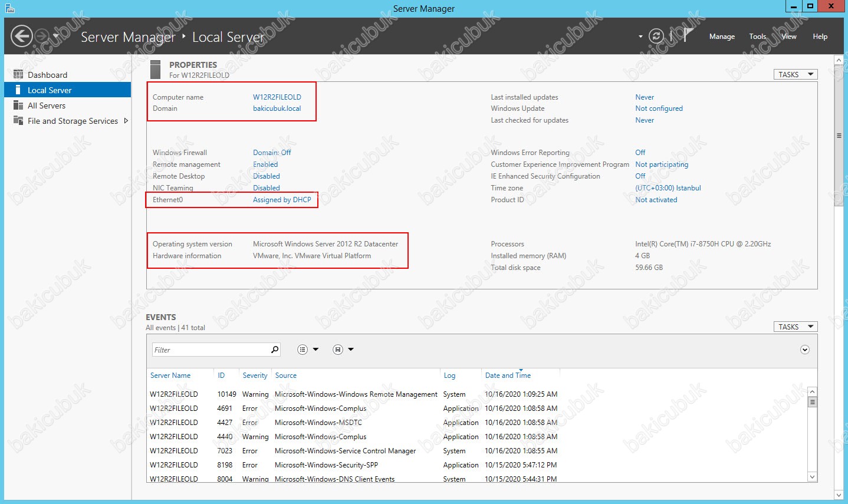Click the Local Server icon in sidebar
Screen dimensions: 848x504
pyautogui.click(x=18, y=90)
